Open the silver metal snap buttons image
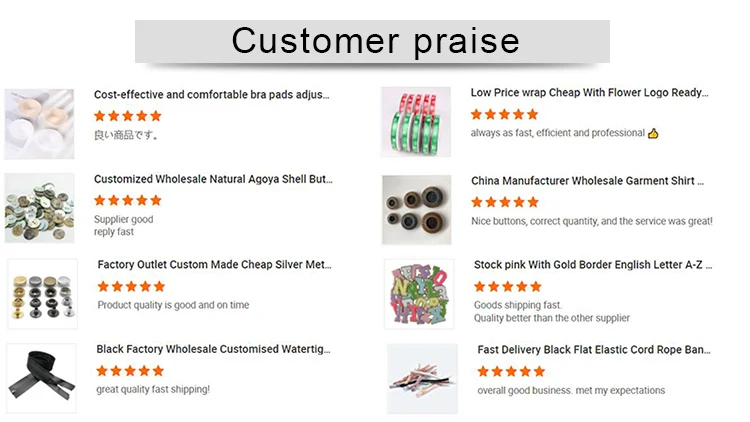The image size is (750, 422). coord(43,294)
